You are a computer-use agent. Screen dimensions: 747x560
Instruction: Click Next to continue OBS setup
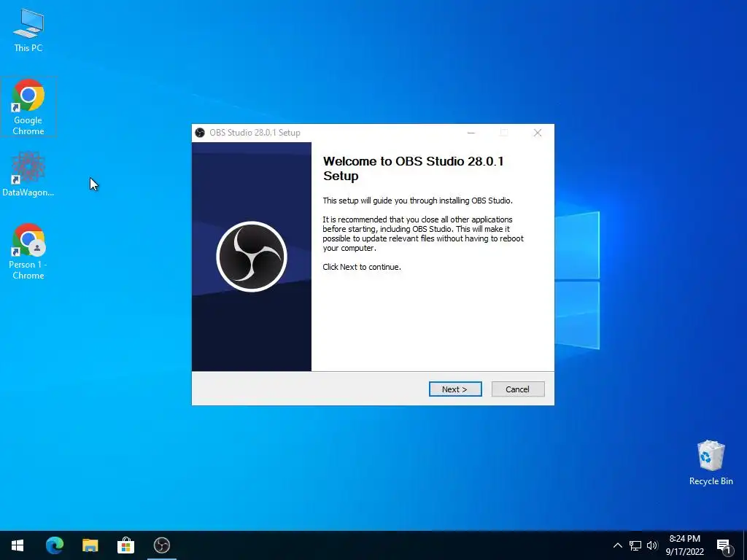point(455,389)
